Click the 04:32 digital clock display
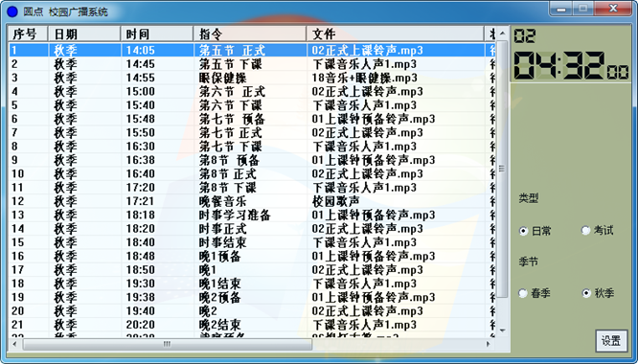The image size is (638, 364). point(571,65)
